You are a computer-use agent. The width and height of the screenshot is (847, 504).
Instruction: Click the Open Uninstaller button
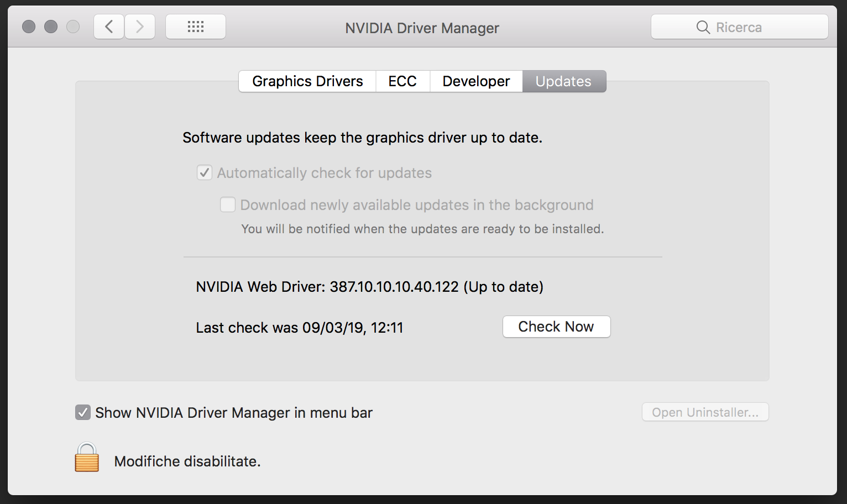705,412
